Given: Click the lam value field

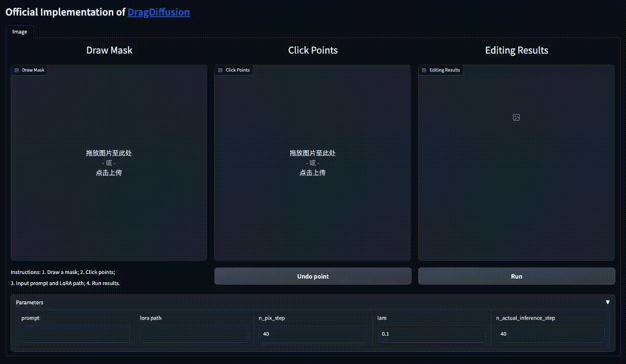Looking at the screenshot, I should (431, 334).
